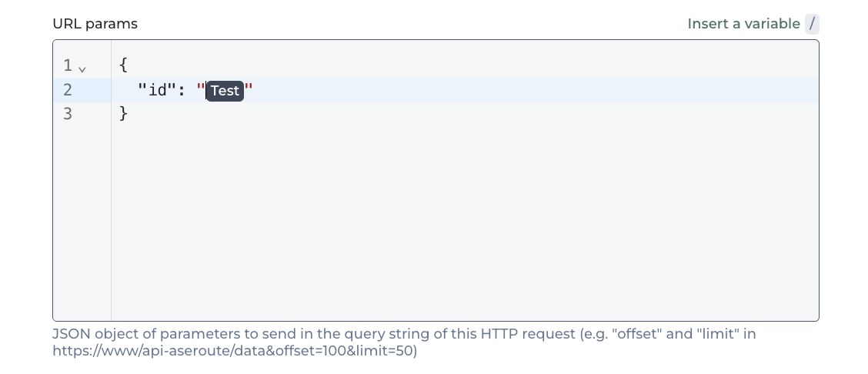Click the opening curly brace on line 1
868x374 pixels.
[124, 65]
